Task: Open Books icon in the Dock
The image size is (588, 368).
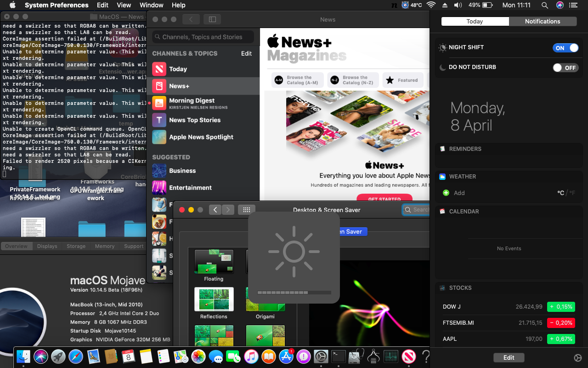Action: coord(268,356)
